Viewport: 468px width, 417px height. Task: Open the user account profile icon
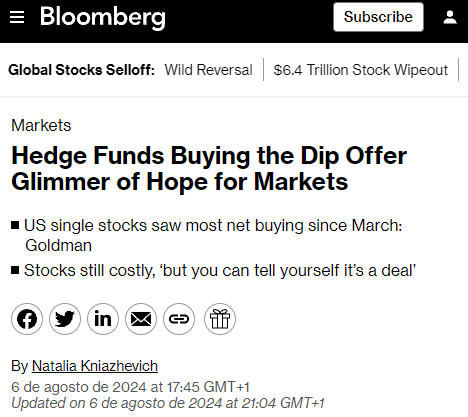click(x=450, y=17)
